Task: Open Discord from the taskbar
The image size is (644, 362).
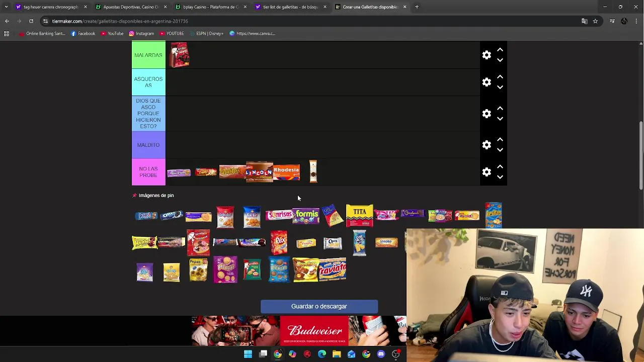Action: pyautogui.click(x=381, y=354)
